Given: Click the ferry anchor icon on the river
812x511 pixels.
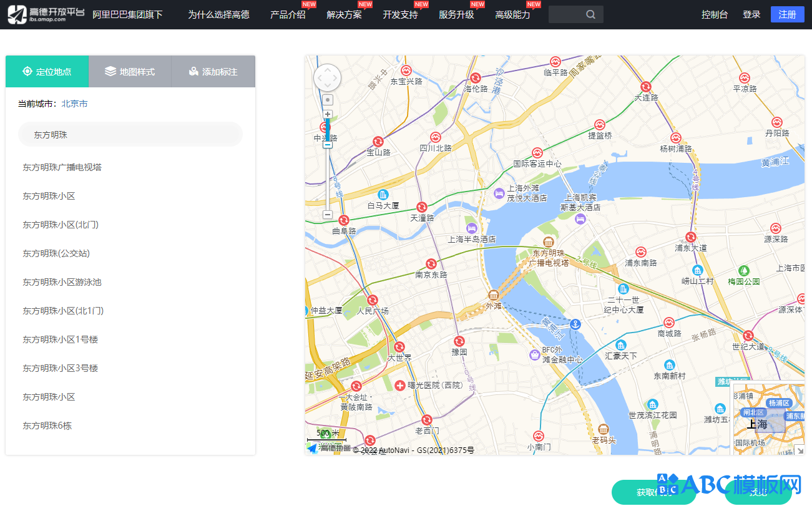Looking at the screenshot, I should (575, 324).
